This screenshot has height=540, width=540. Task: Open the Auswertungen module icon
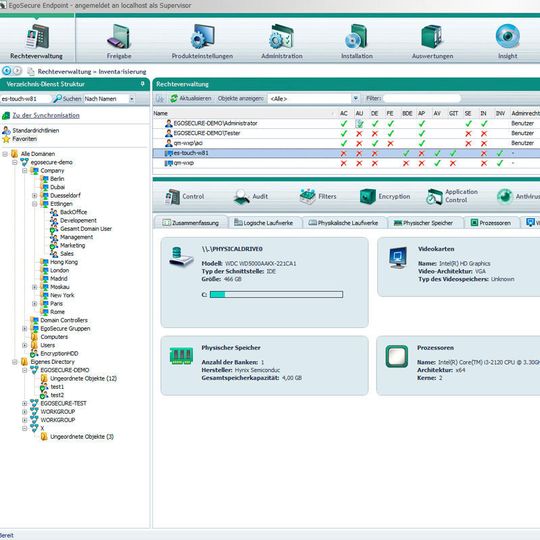[432, 37]
